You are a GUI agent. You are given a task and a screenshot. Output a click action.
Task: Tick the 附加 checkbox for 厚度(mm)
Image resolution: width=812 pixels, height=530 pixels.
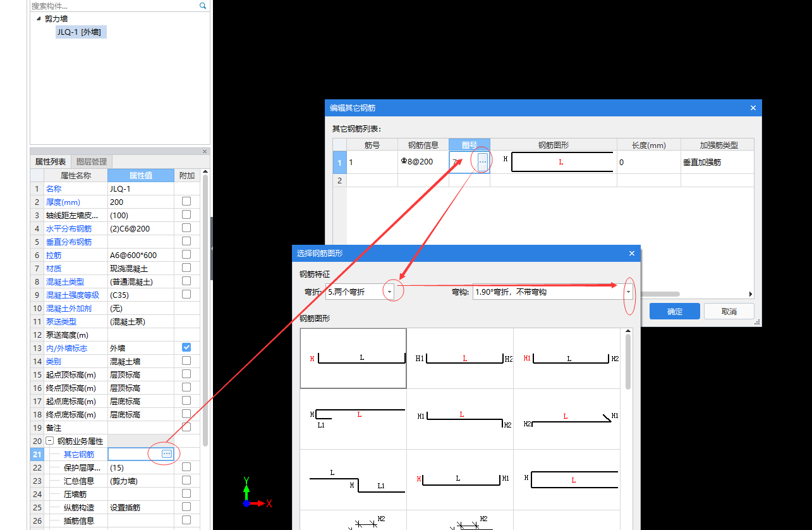pos(186,201)
